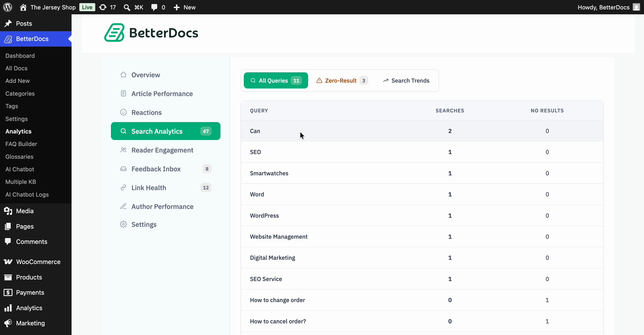The height and width of the screenshot is (335, 644).
Task: Click the Marketing megaphone icon
Action: coord(8,323)
